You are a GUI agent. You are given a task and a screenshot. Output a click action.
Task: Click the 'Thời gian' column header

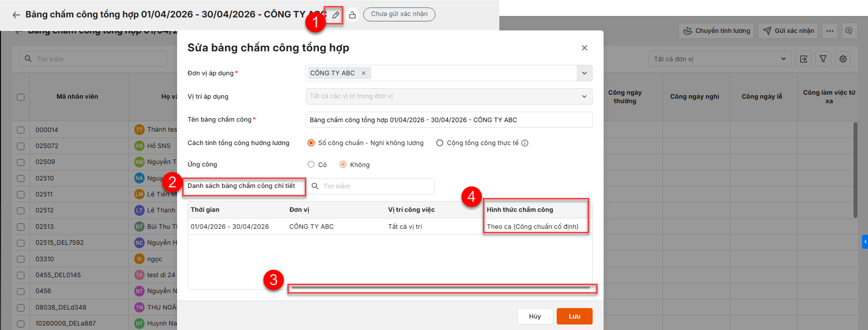(x=205, y=210)
